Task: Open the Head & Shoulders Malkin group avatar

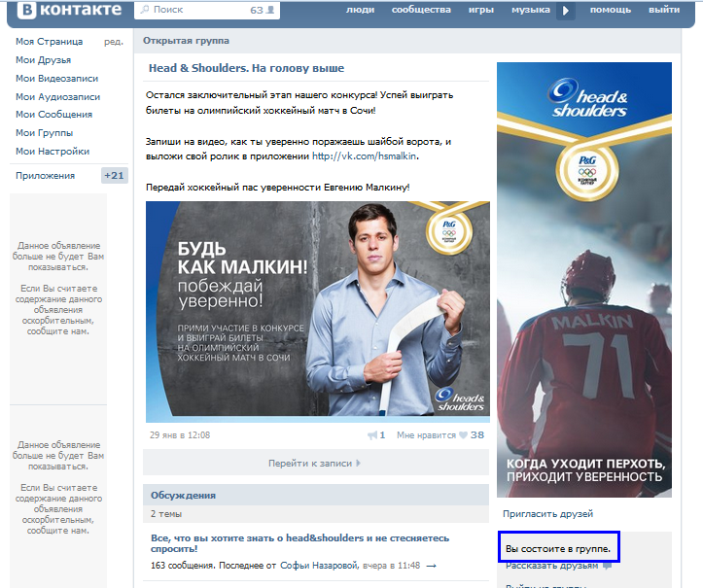Action: click(x=584, y=280)
